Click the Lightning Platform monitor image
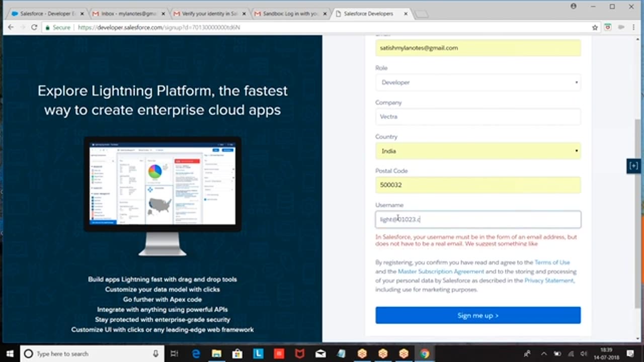Screen dimensions: 644x362 (x=163, y=196)
